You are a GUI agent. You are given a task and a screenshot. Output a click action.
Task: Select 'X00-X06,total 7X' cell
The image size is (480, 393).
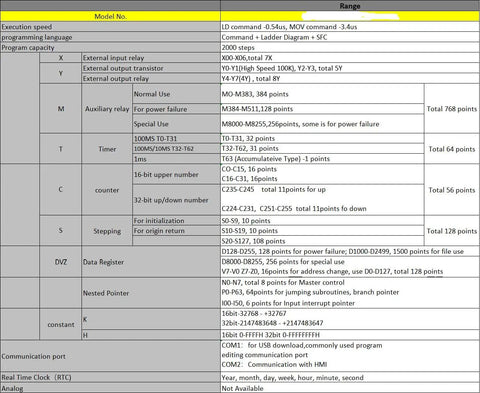tap(350, 58)
